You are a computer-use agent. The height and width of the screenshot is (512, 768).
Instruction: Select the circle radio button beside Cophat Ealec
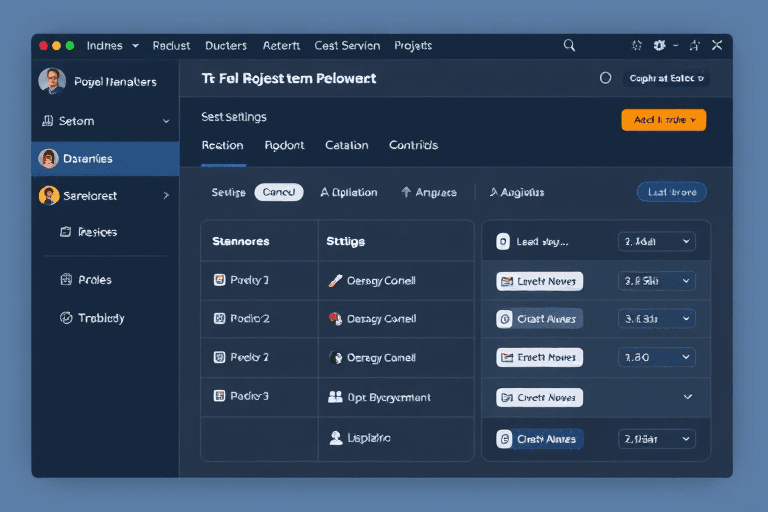605,78
